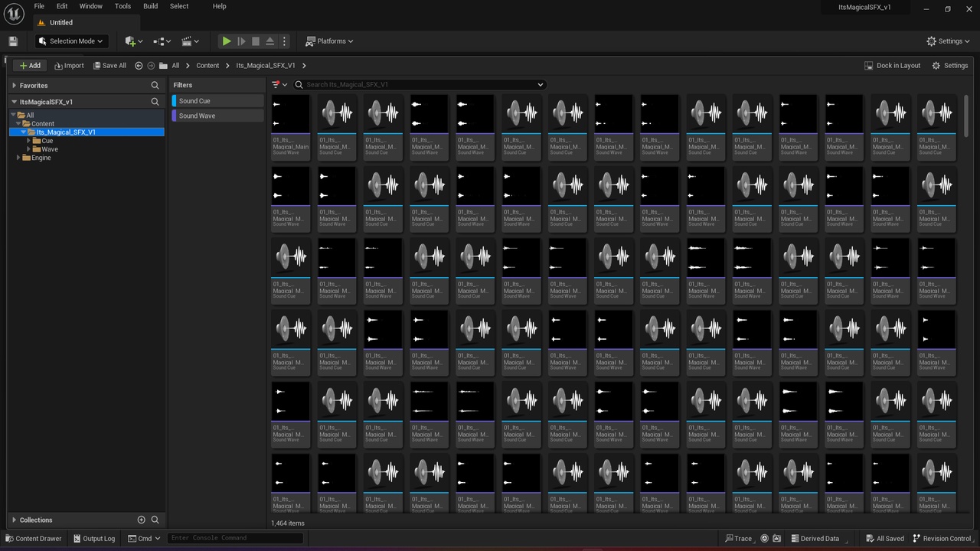This screenshot has width=980, height=551.
Task: Click the Import button
Action: click(x=69, y=66)
